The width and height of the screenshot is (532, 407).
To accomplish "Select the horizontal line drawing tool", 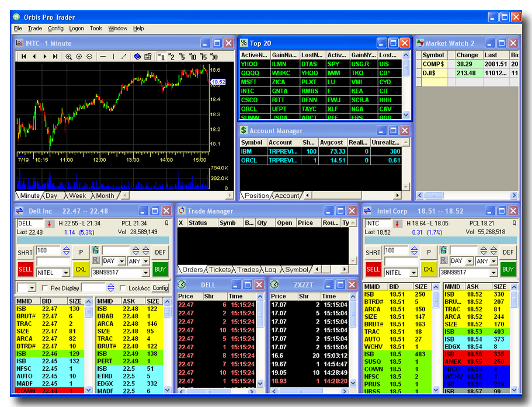I will pyautogui.click(x=103, y=57).
